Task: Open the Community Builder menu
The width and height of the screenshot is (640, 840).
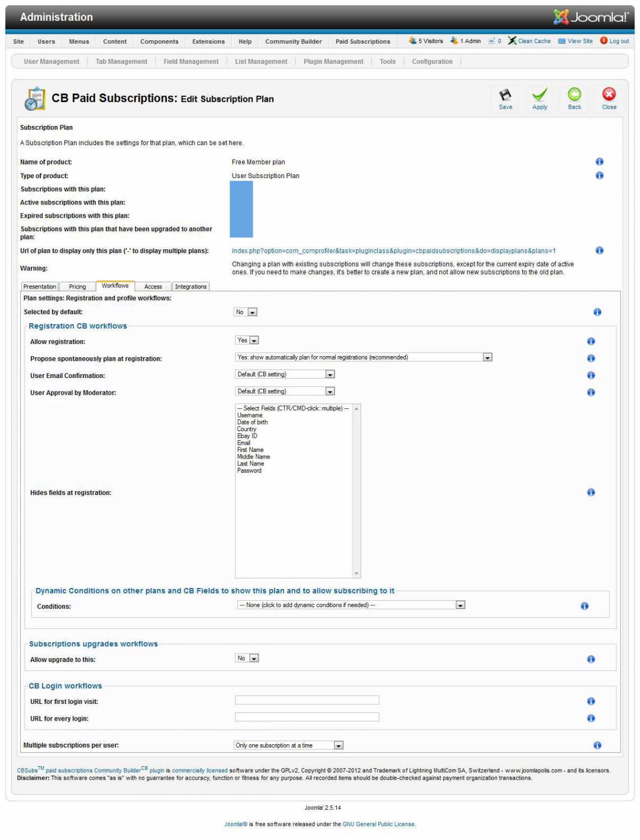Action: 294,41
